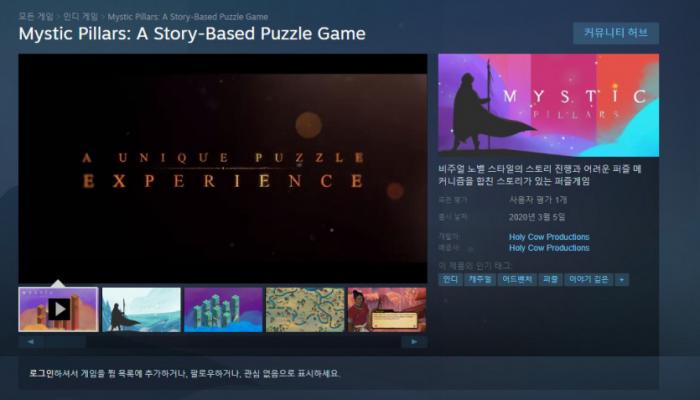This screenshot has height=400, width=700.
Task: Open the 캐주얼 tag
Action: [480, 280]
